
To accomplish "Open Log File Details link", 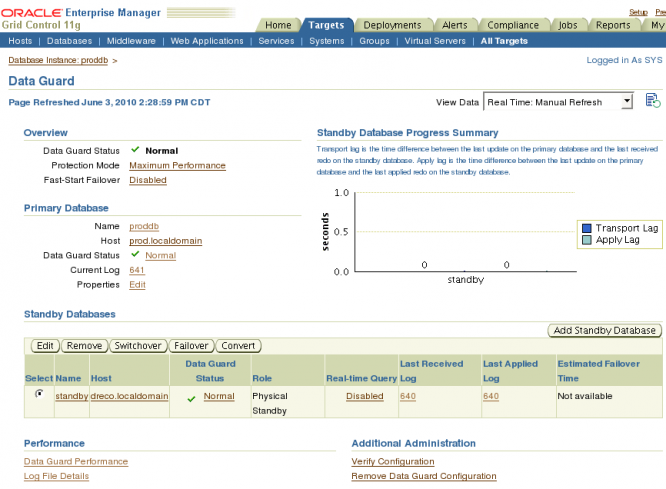I will click(56, 476).
